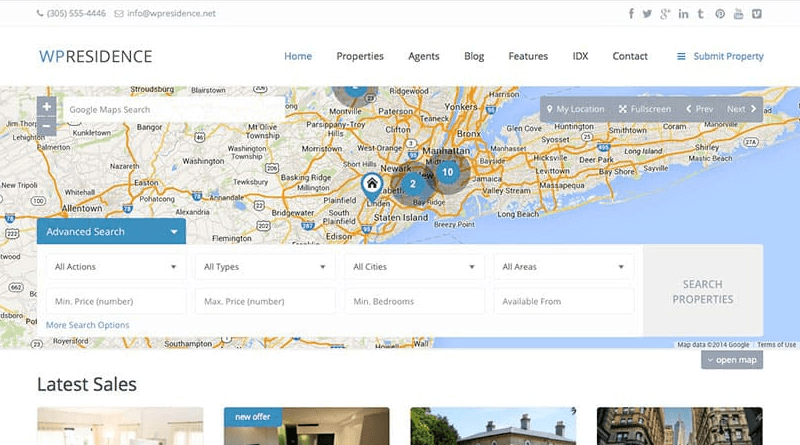The height and width of the screenshot is (445, 800).
Task: Focus the Google Maps Search field
Action: pos(174,110)
